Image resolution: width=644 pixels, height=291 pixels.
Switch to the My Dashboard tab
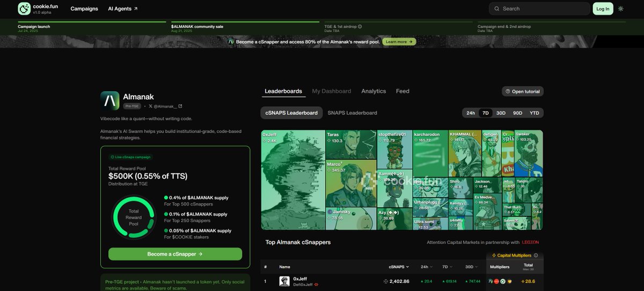coord(332,91)
